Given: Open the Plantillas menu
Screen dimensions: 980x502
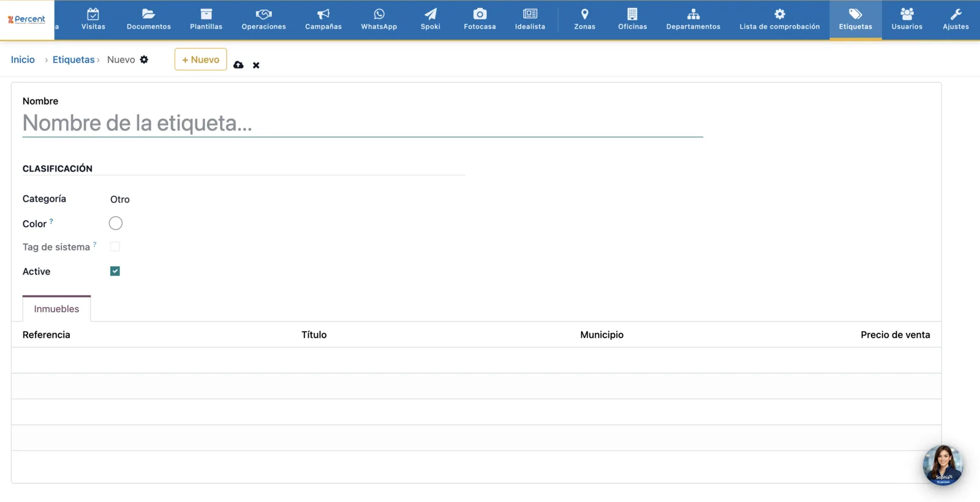Looking at the screenshot, I should tap(206, 20).
